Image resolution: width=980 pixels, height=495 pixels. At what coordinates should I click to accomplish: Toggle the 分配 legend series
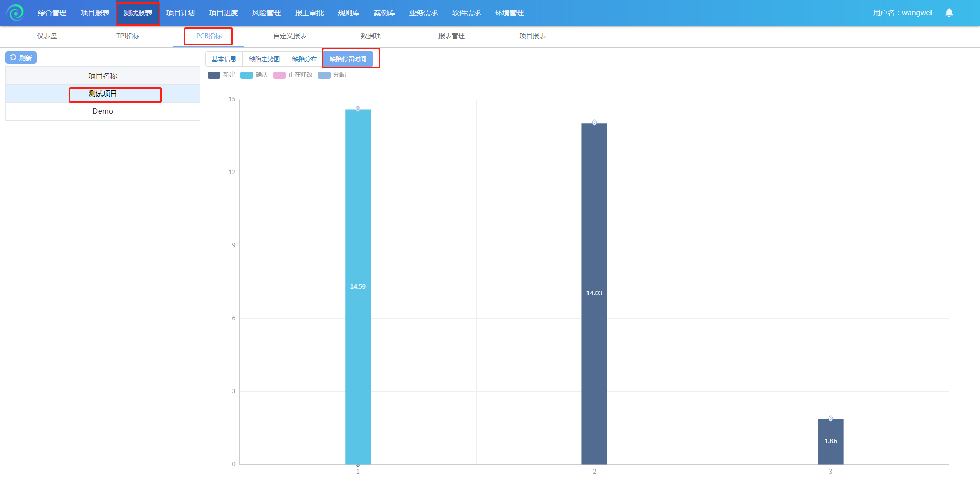click(x=331, y=75)
